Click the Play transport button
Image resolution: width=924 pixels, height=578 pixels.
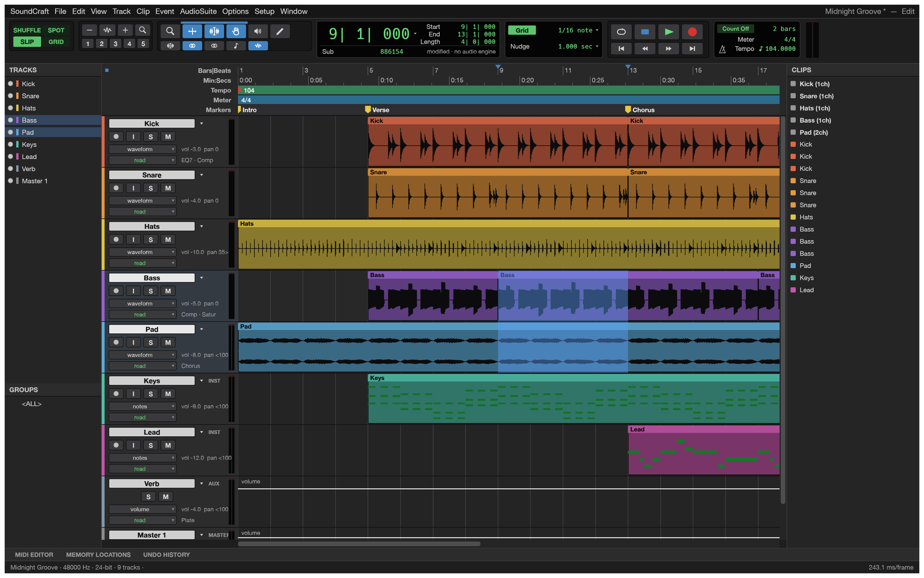[669, 32]
